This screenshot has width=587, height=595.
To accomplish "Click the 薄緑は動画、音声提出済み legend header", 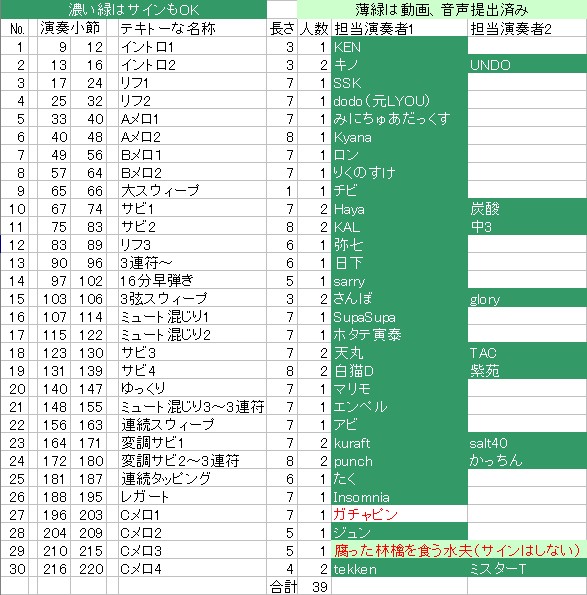I will point(442,9).
